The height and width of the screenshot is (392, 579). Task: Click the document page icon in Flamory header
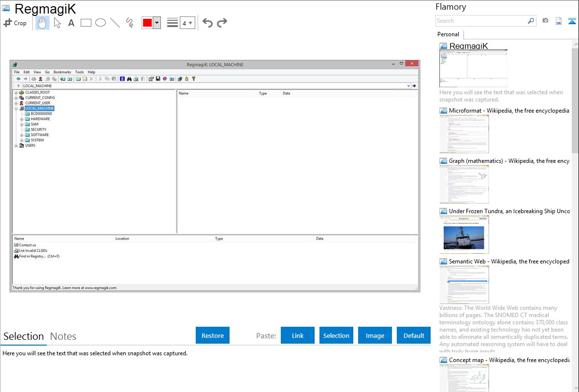pyautogui.click(x=559, y=21)
